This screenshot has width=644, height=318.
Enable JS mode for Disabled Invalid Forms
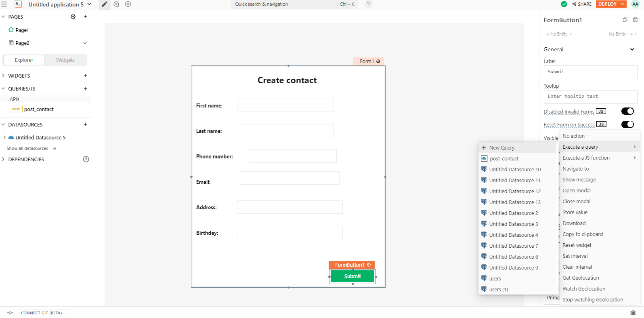601,112
